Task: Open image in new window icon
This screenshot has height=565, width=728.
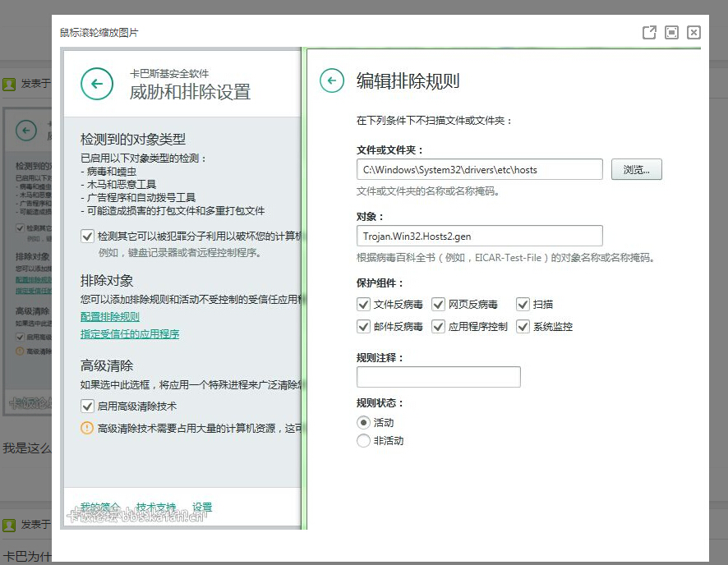Action: coord(649,33)
